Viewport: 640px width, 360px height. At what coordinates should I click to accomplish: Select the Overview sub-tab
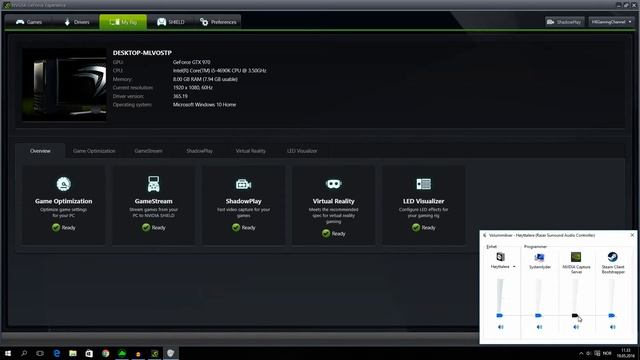pos(40,151)
